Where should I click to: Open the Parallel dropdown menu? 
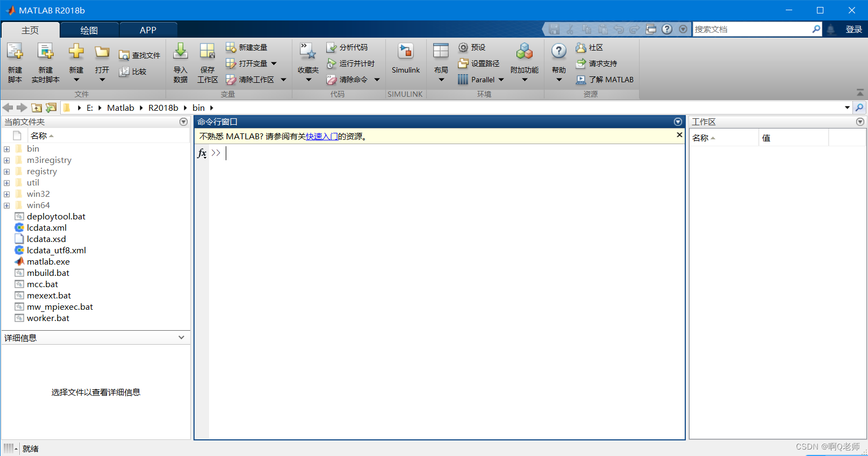click(501, 80)
